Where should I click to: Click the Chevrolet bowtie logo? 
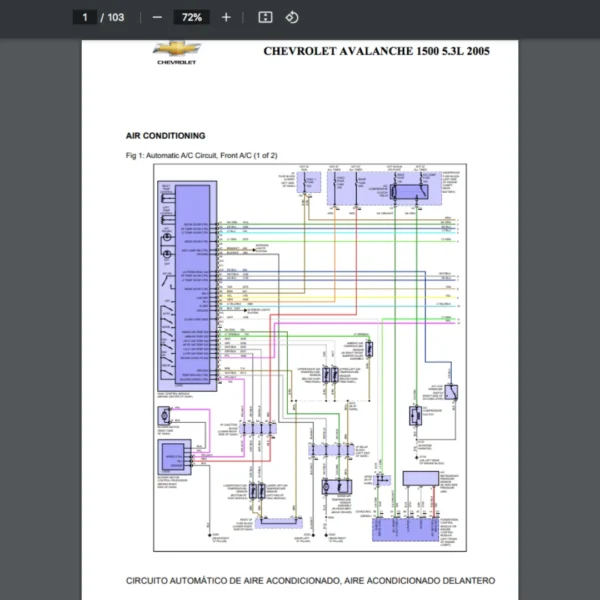coord(176,49)
